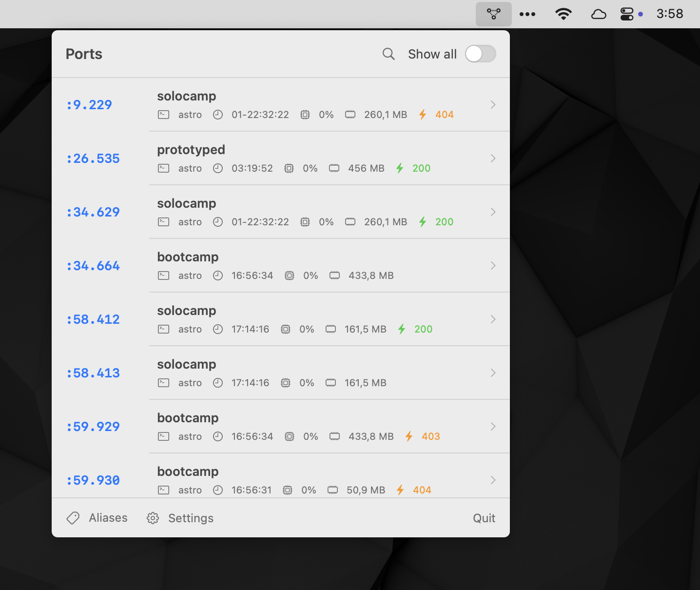Click uptime 03:19:52 value
The width and height of the screenshot is (700, 590).
click(x=252, y=168)
